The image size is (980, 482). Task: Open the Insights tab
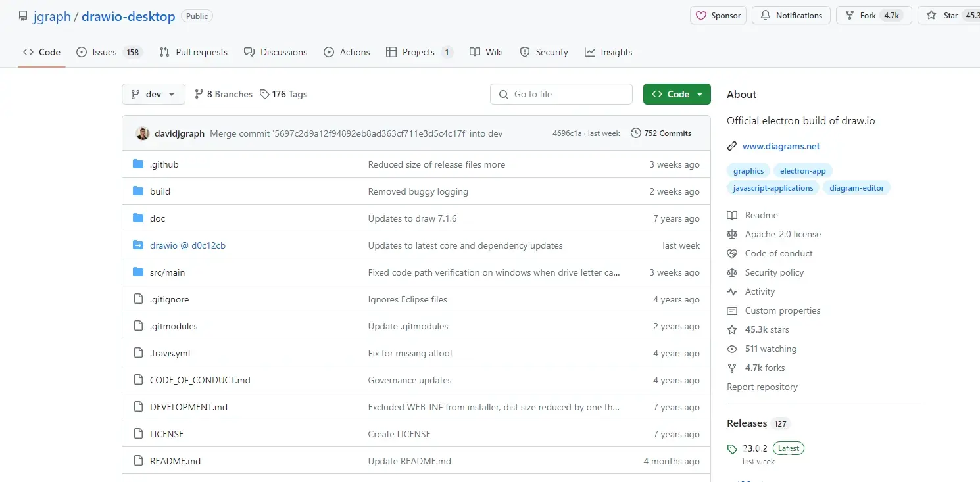tap(608, 52)
